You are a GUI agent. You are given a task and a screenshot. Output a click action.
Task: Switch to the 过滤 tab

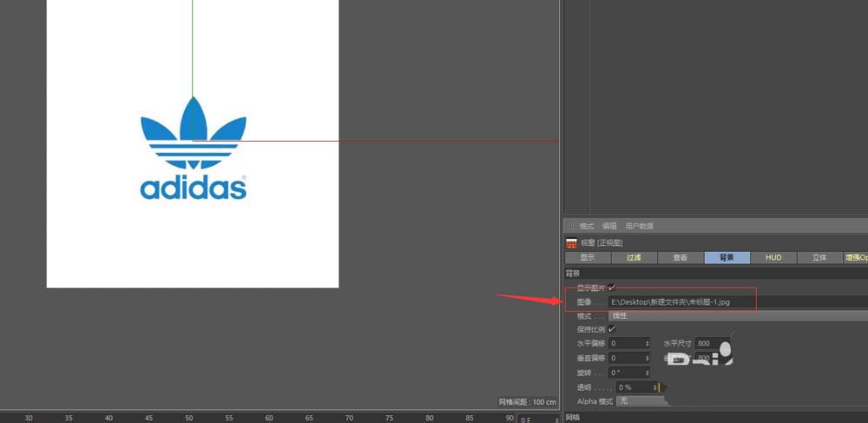pos(634,257)
